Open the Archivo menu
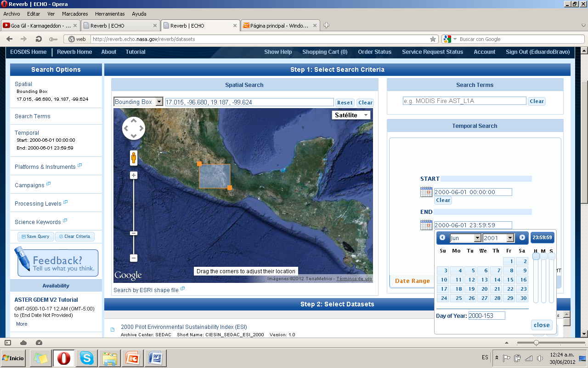 [x=11, y=14]
